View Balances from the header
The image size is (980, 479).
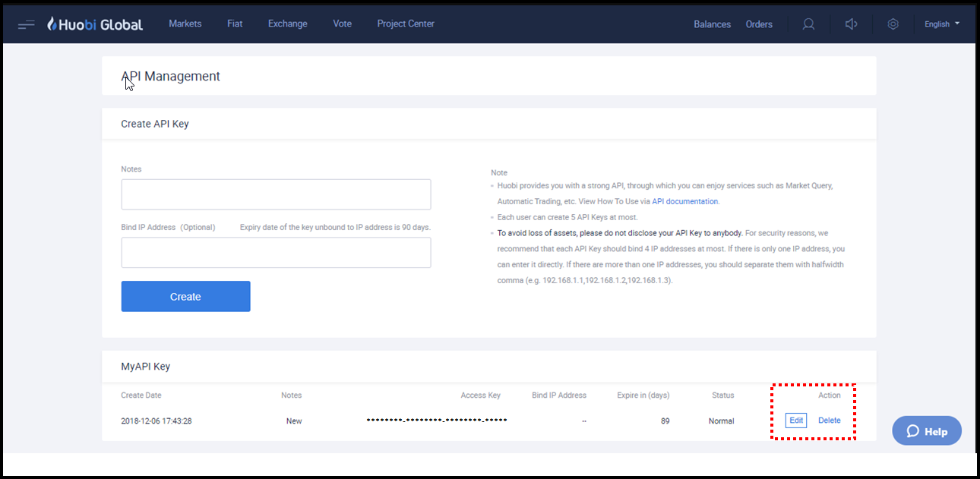(712, 24)
